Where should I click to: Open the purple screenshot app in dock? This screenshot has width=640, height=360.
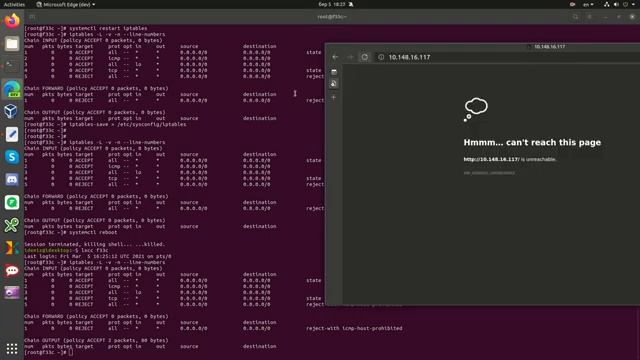click(12, 293)
